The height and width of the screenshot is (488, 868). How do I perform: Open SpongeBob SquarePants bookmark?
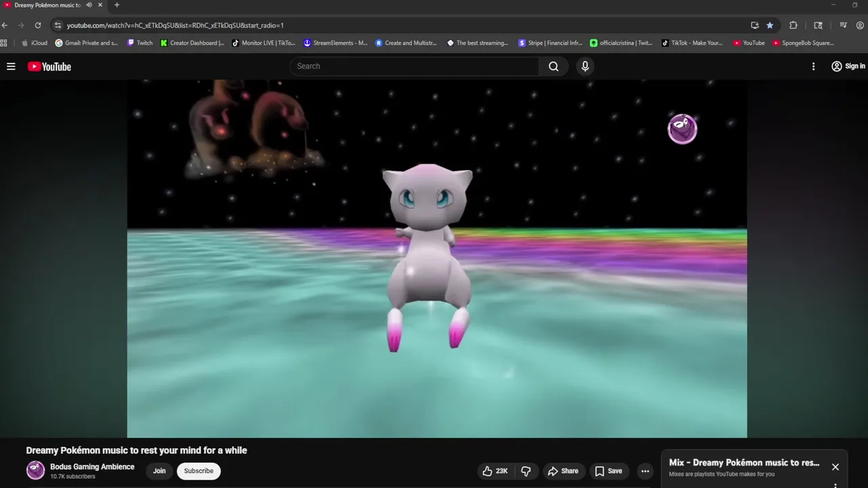coord(803,43)
